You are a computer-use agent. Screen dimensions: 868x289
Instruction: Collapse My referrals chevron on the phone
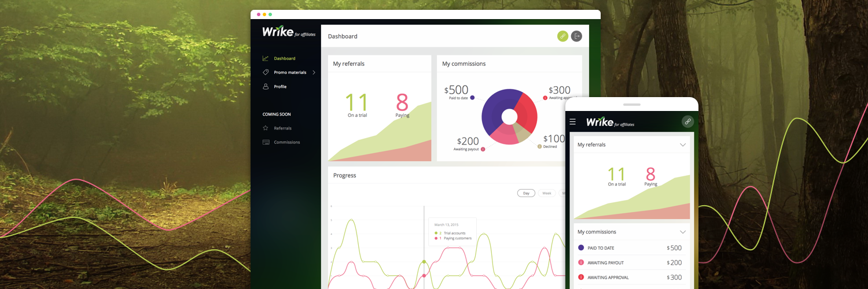tap(683, 144)
